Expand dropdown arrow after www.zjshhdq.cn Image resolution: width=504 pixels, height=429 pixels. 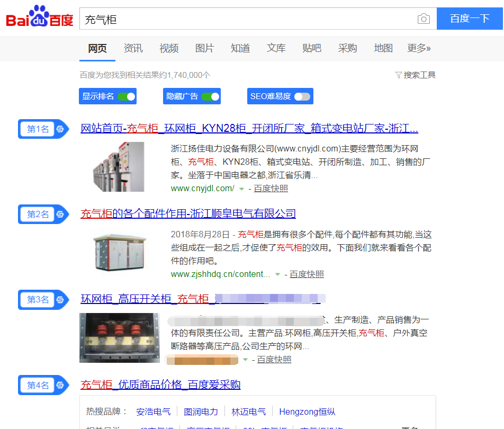277,274
